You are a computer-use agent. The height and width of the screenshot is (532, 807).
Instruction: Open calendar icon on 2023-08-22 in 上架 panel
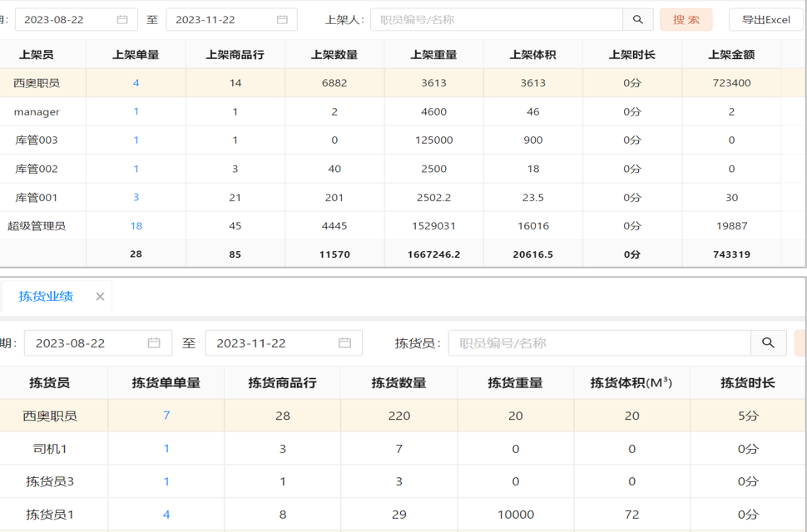[122, 19]
